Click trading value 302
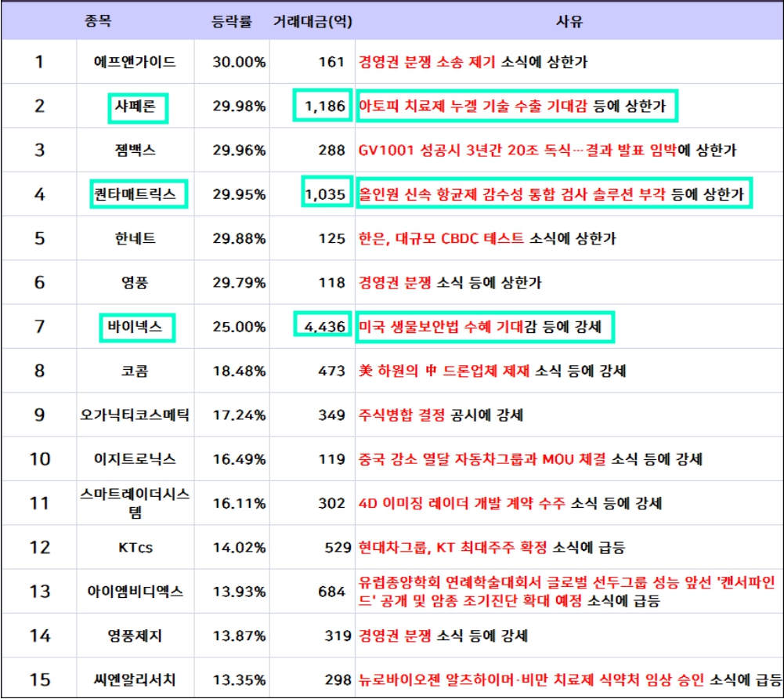 331,503
